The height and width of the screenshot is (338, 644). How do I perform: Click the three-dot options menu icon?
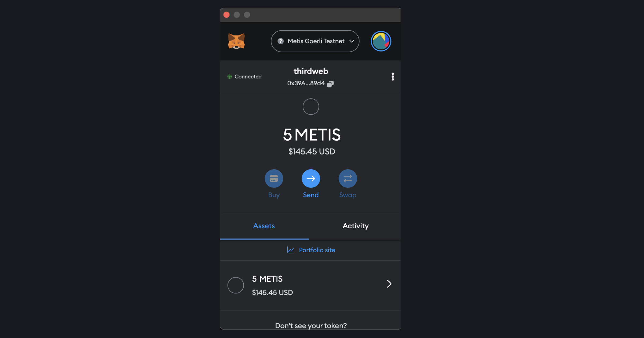[x=392, y=77]
